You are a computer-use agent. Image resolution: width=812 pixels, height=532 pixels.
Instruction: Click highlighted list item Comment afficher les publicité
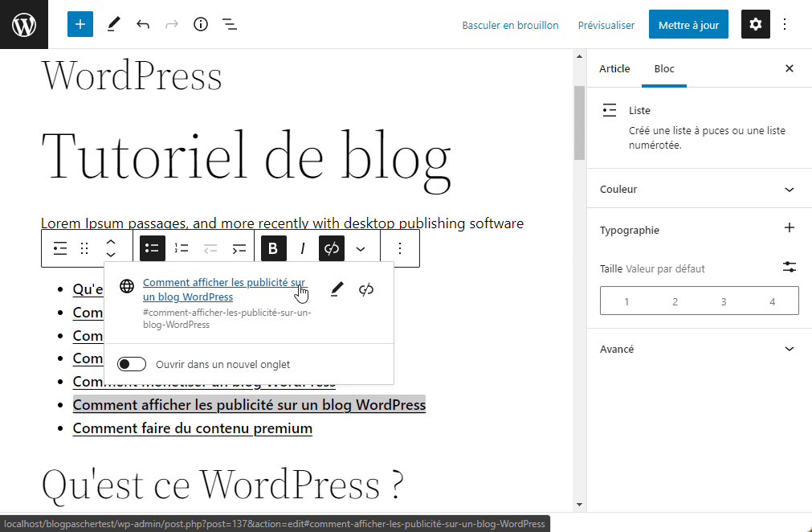[249, 404]
